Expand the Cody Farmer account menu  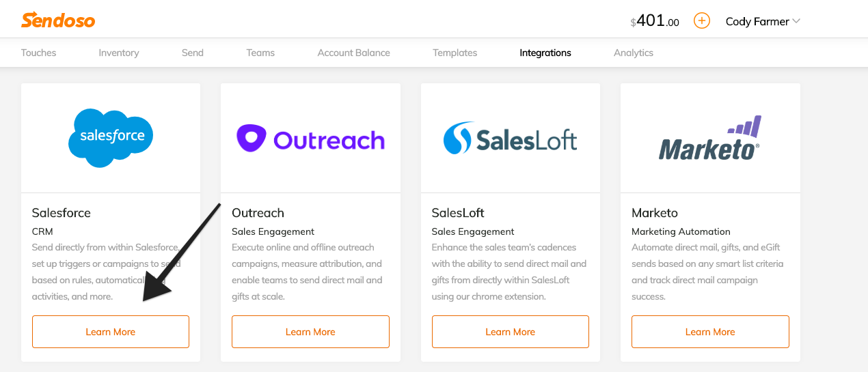click(x=762, y=22)
